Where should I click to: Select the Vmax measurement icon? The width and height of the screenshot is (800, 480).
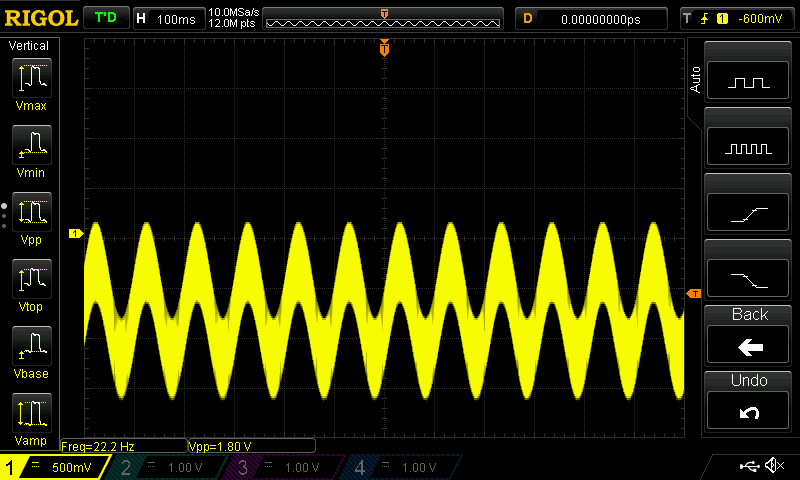pos(32,78)
